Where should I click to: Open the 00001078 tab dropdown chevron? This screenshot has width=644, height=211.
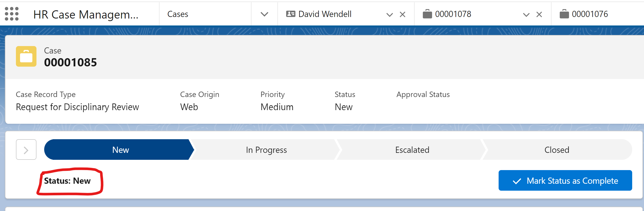click(x=526, y=15)
